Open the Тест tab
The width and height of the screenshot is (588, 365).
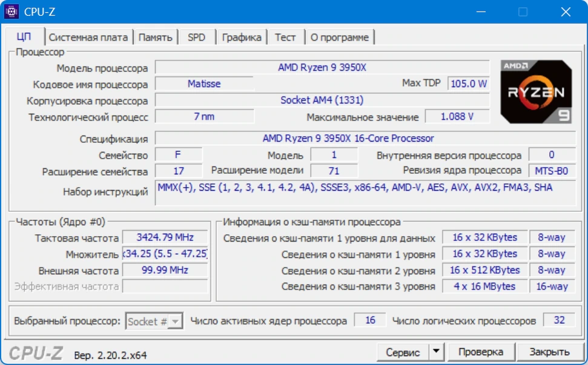[285, 38]
